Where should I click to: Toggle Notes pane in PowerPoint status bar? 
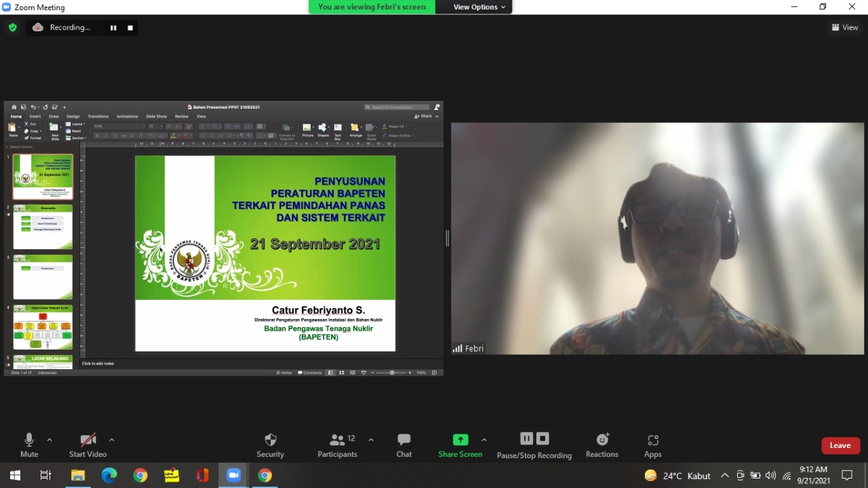tap(284, 373)
